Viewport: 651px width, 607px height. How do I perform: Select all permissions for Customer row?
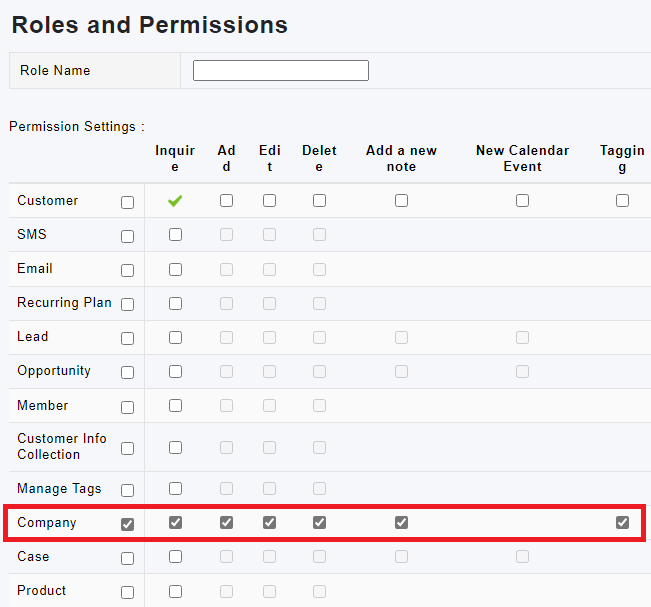127,203
